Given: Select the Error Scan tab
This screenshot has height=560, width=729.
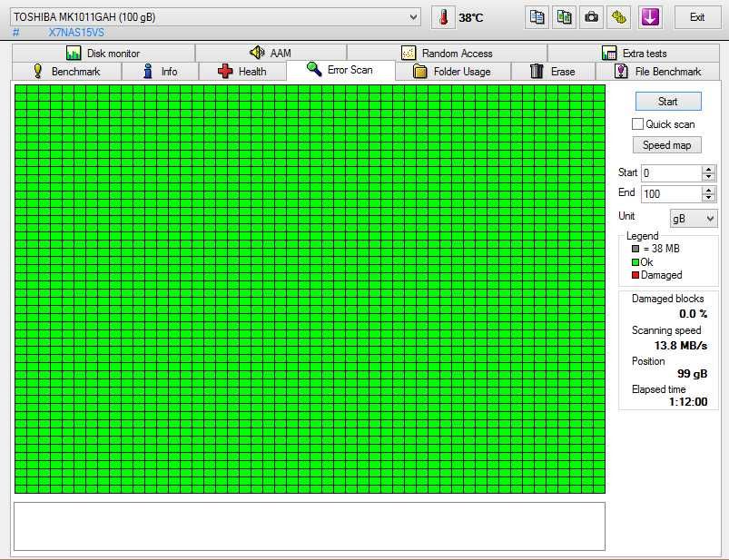Looking at the screenshot, I should pyautogui.click(x=340, y=70).
